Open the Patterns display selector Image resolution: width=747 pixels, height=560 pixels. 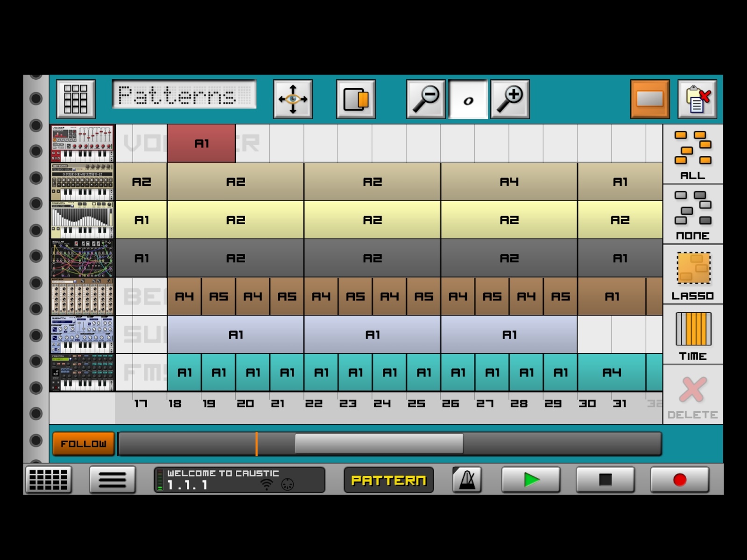[x=184, y=95]
